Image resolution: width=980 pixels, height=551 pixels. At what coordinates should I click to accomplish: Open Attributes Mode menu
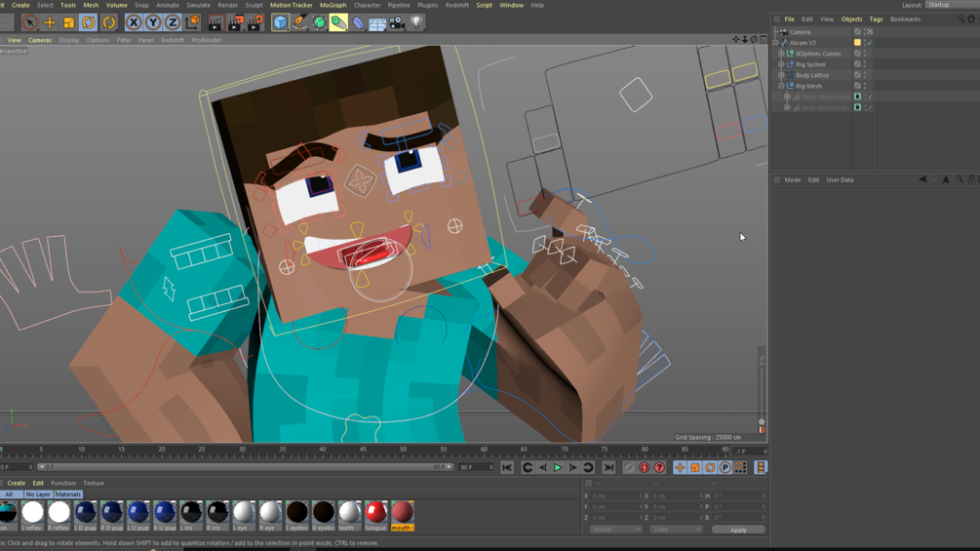(793, 179)
